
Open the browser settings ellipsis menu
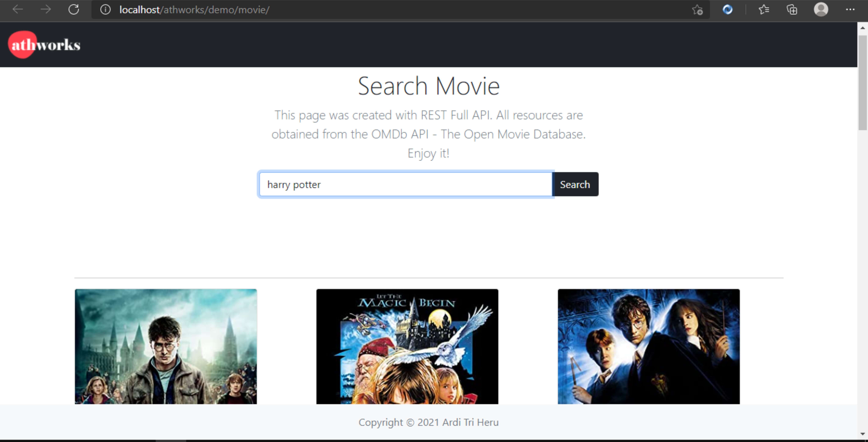(850, 9)
